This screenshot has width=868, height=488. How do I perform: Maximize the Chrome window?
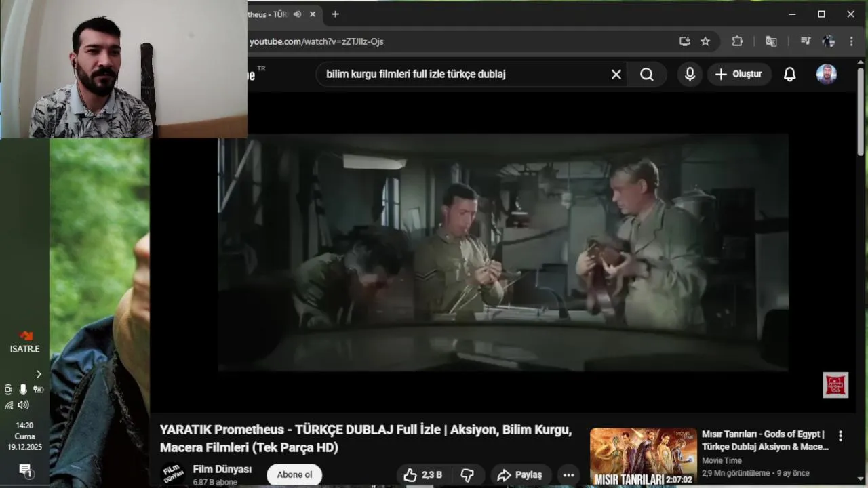point(821,14)
